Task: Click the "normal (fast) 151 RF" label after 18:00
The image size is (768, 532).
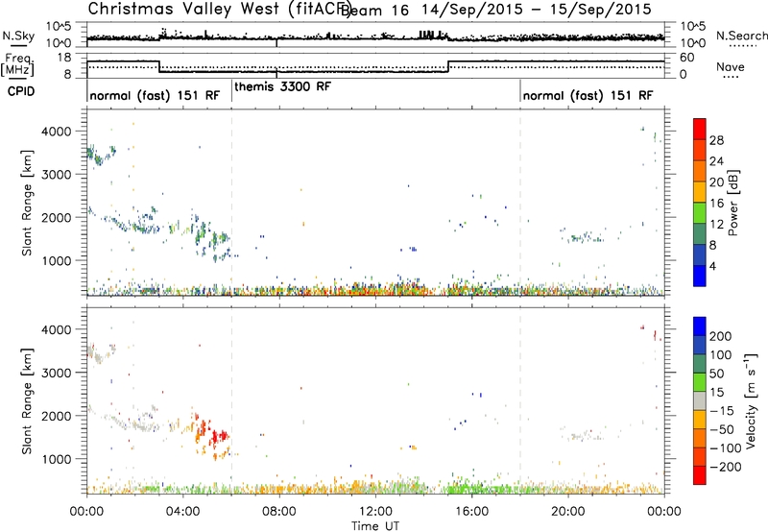Action: click(588, 95)
